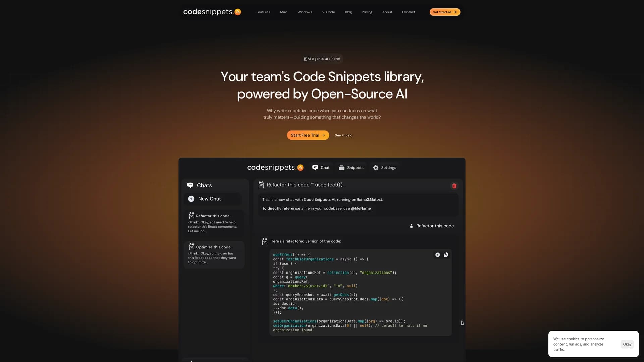The height and width of the screenshot is (362, 644).
Task: Click the Start Free Trial button
Action: [308, 135]
